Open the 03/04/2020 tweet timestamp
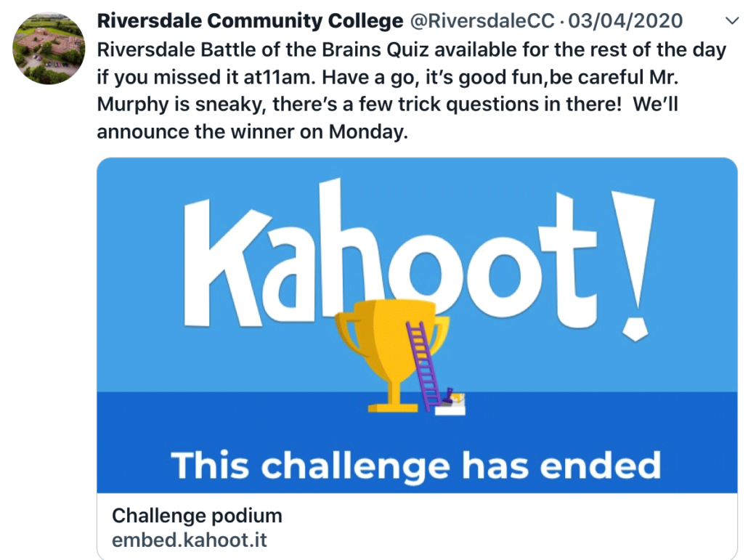748x560 pixels. 625,21
